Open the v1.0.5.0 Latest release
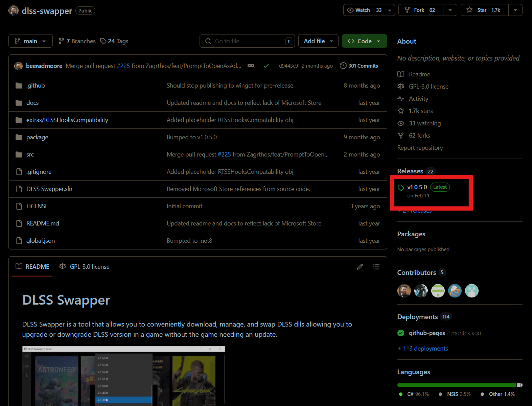532x406 pixels. tap(423, 191)
